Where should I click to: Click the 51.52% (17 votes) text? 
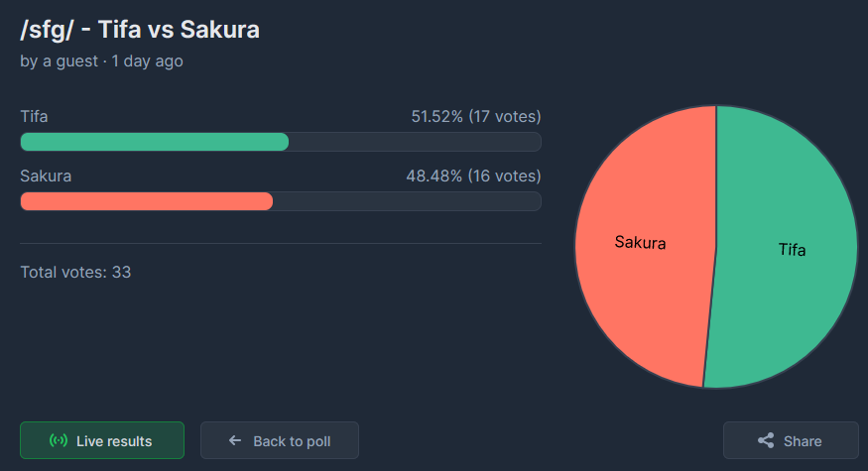tap(476, 117)
